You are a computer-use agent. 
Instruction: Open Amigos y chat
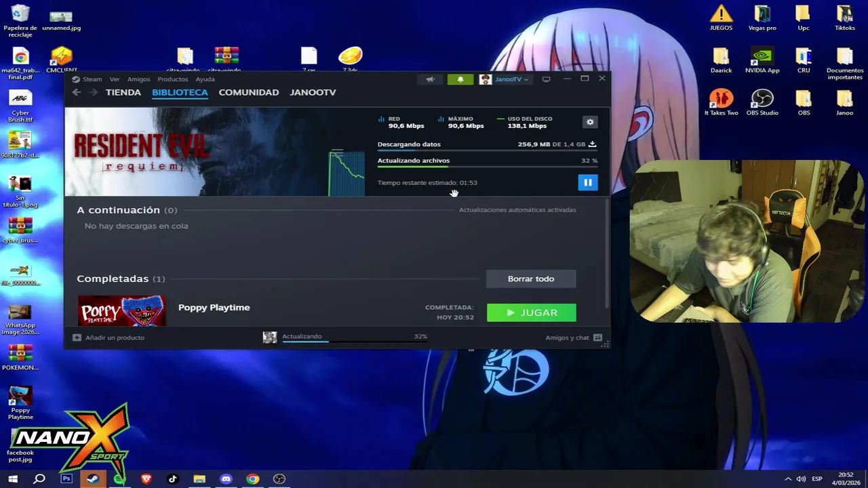tap(574, 338)
